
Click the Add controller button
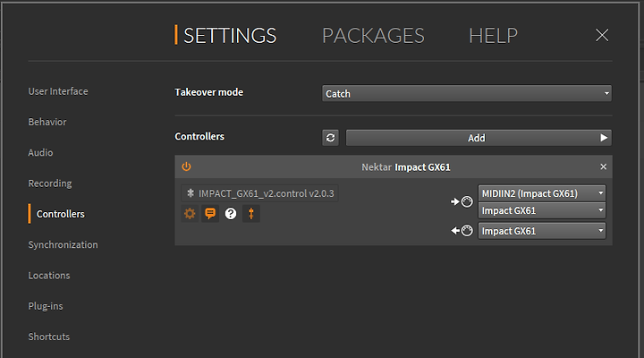pos(479,138)
